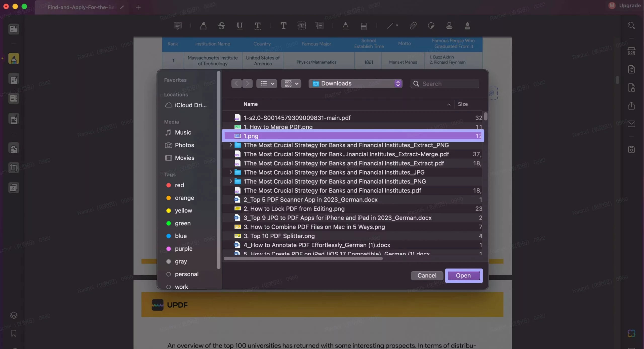Open the reader mode icon in left sidebar
Viewport: 644px width, 349px height.
pos(14,29)
